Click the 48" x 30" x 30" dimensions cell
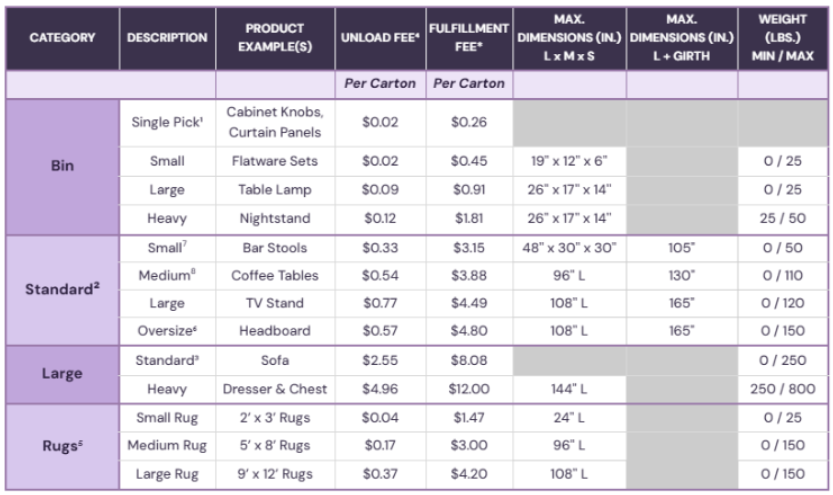This screenshot has height=495, width=833. [569, 245]
